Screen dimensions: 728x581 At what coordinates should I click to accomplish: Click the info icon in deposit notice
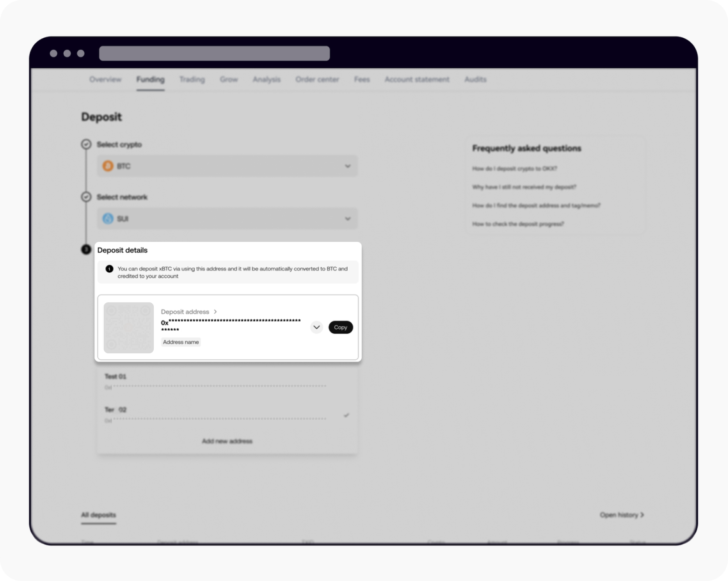109,269
